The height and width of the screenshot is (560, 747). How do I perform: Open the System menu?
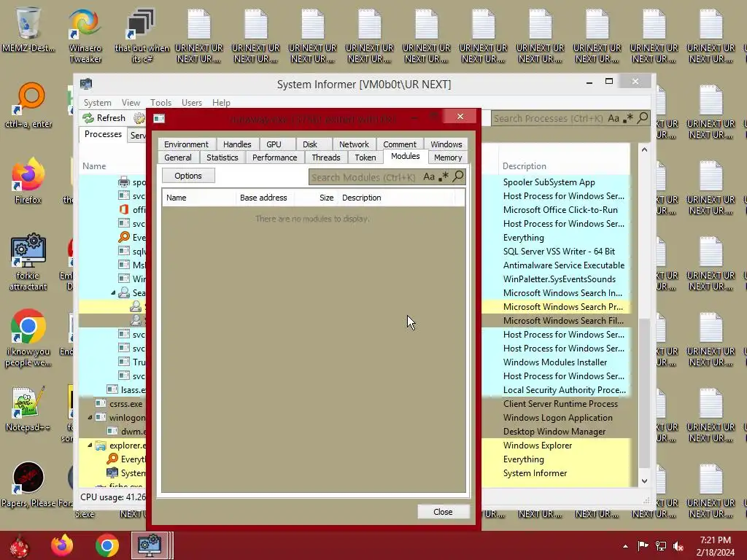pos(97,102)
